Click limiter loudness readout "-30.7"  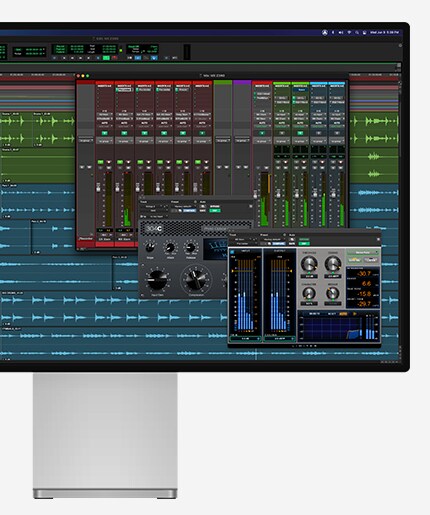[x=363, y=274]
